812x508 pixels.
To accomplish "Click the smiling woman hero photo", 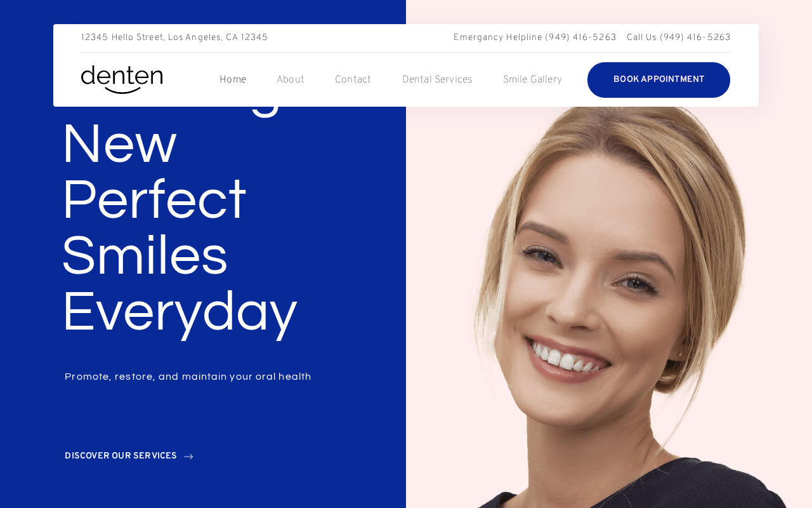I will click(609, 305).
